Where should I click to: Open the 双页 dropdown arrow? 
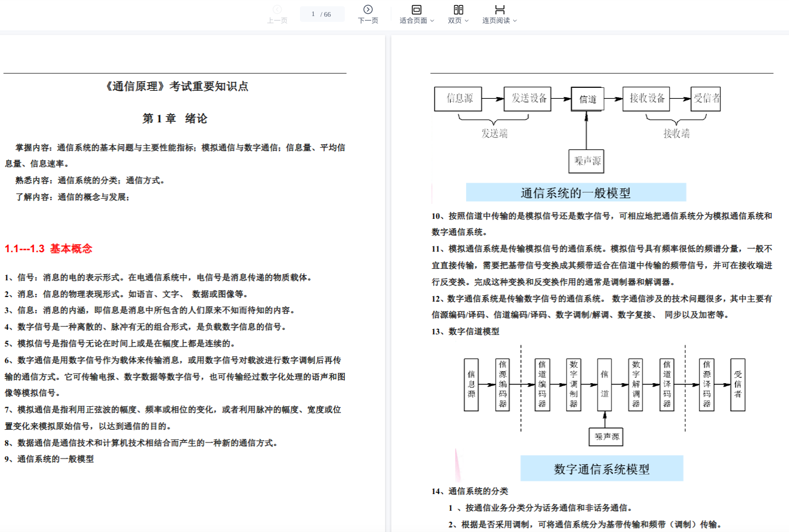pos(467,21)
